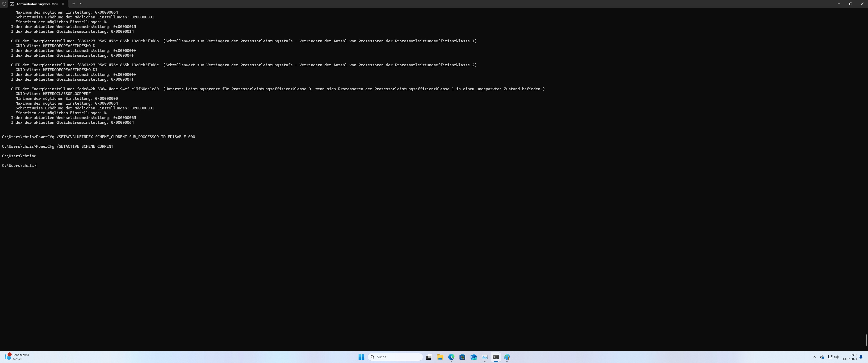868x363 pixels.
Task: Open new terminal tab with plus button
Action: [x=73, y=4]
